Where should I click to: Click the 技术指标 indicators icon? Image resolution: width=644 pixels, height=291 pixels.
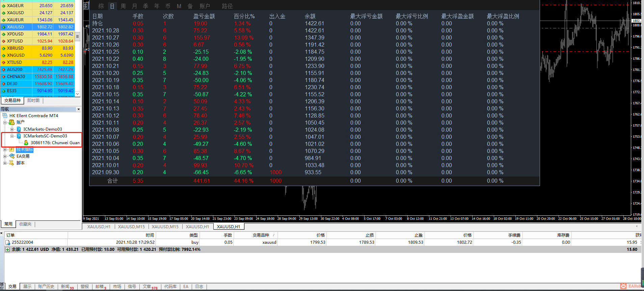click(12, 150)
